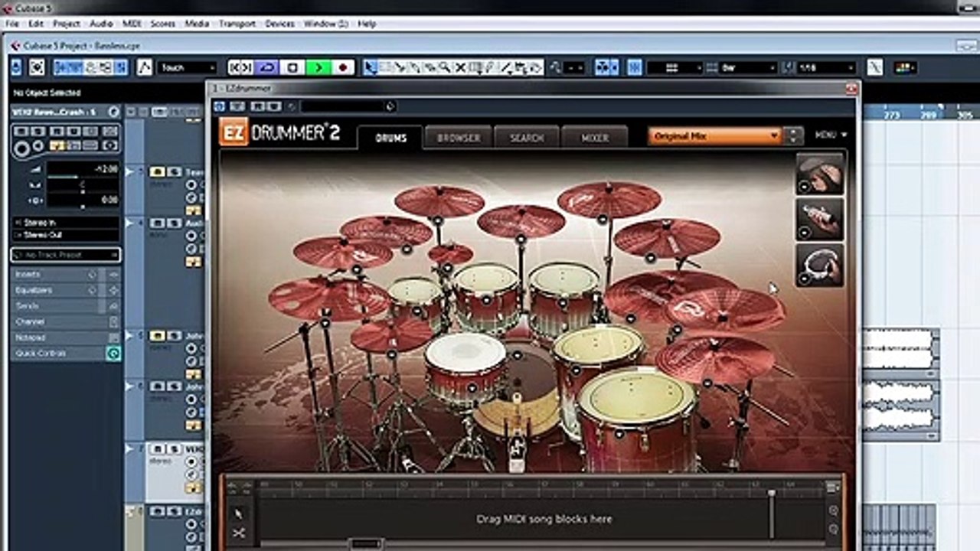Click the green Play transport button
Screen dimensions: 980x551
click(318, 67)
